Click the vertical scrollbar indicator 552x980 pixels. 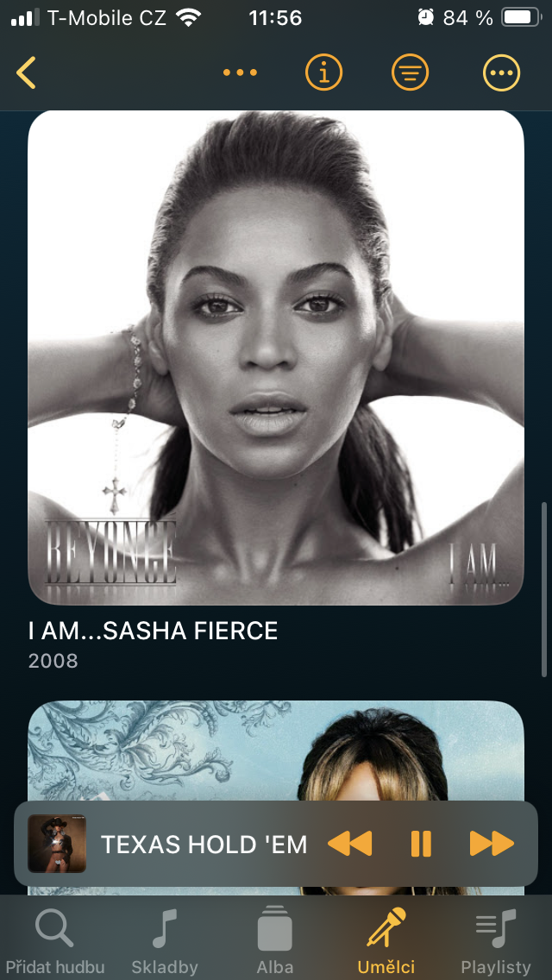pos(544,587)
